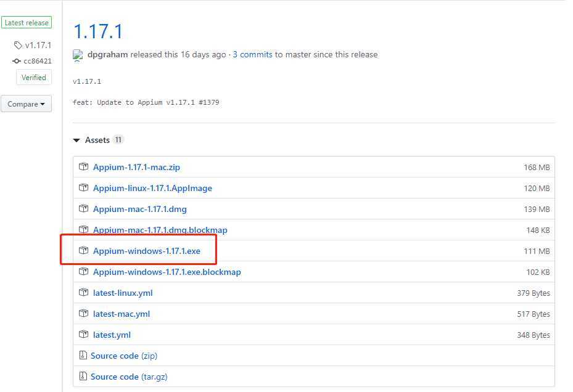Open dpgraham's profile link
Image resolution: width=573 pixels, height=392 pixels.
[108, 54]
